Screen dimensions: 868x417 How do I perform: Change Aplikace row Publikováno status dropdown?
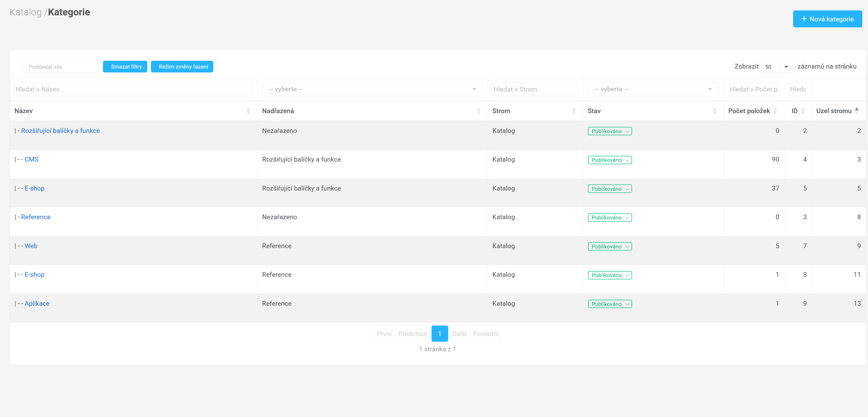pos(610,304)
